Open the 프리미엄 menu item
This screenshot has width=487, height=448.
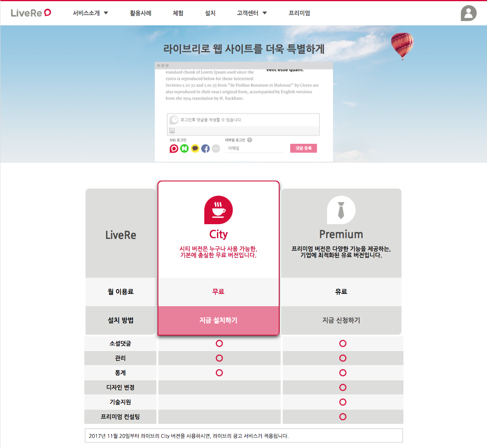299,13
